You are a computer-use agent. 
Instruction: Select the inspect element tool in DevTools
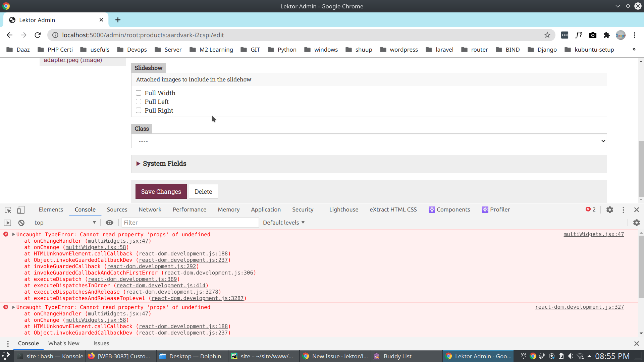[7, 209]
